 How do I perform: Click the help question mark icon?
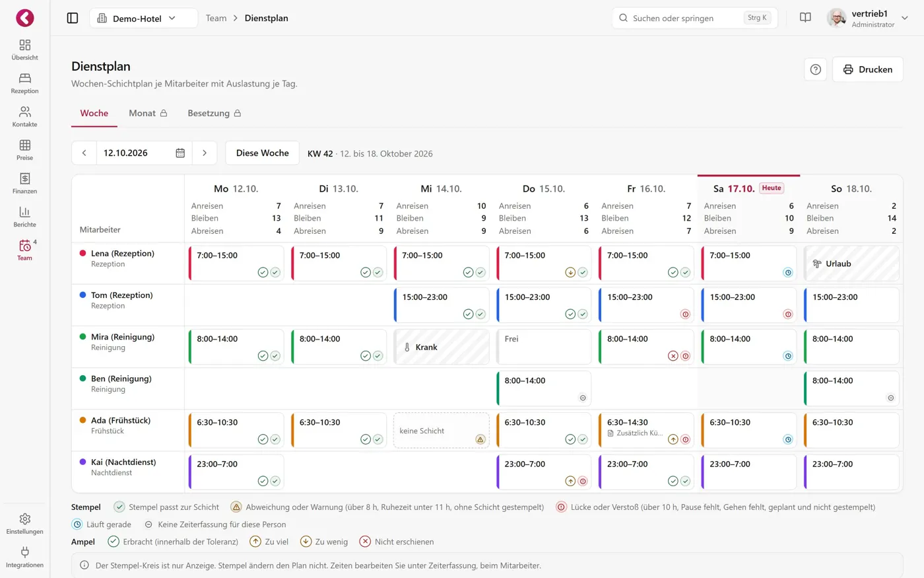[x=816, y=69]
